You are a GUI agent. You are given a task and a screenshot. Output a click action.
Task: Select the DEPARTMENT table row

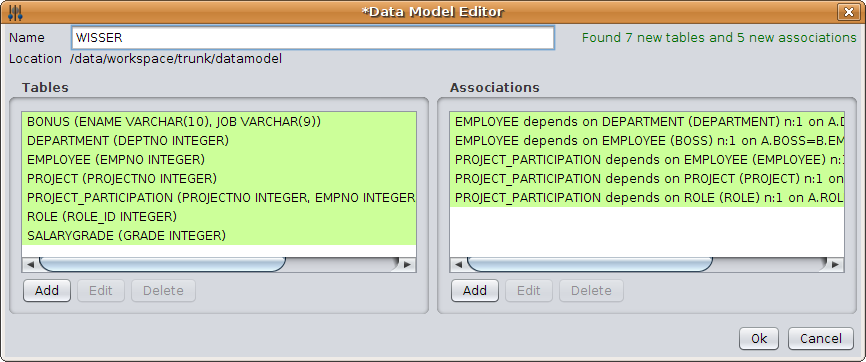click(x=219, y=141)
